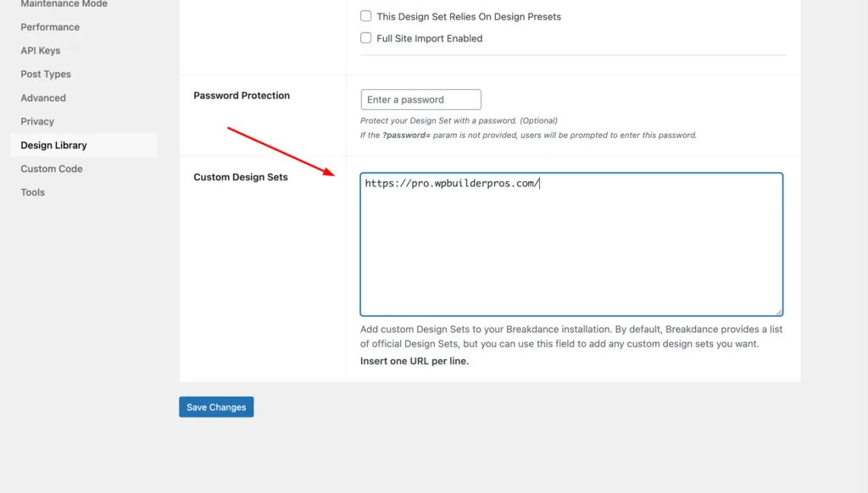Open the Performance settings tab
This screenshot has width=868, height=493.
[50, 27]
